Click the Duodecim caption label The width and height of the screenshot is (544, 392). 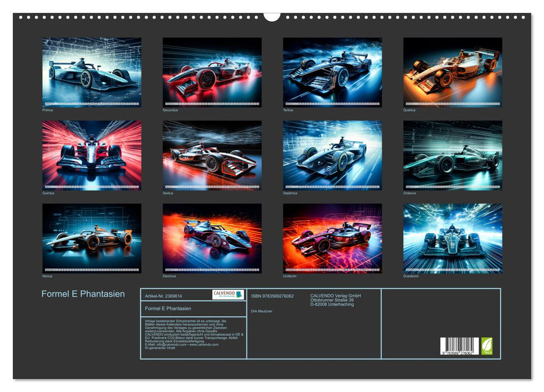click(411, 276)
